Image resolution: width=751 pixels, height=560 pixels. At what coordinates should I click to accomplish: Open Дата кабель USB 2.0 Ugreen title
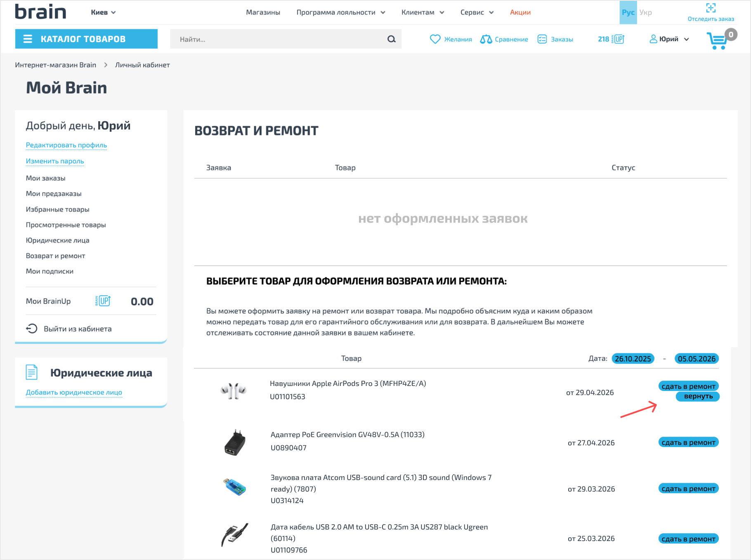(379, 532)
